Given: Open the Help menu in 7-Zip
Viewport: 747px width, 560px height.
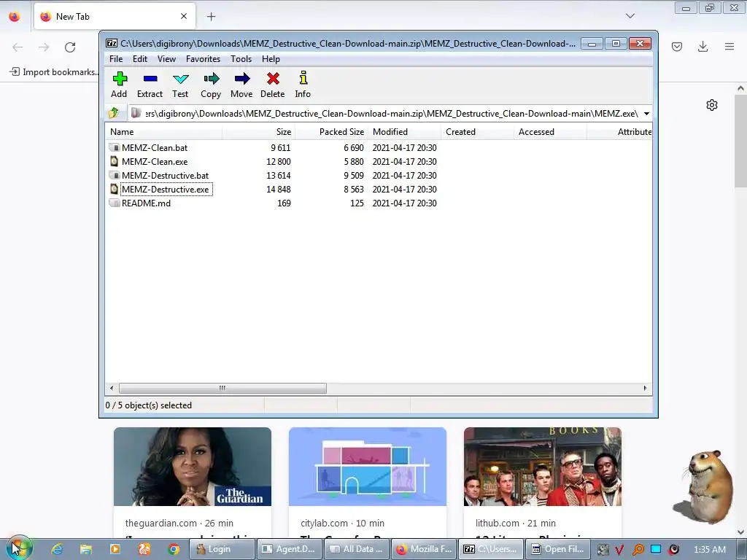Looking at the screenshot, I should coord(271,59).
